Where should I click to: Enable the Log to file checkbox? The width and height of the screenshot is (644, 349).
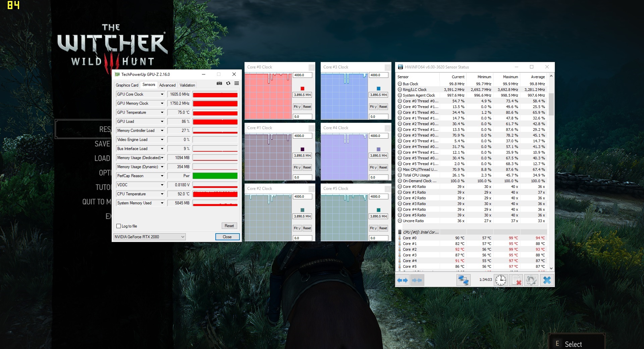(x=118, y=226)
